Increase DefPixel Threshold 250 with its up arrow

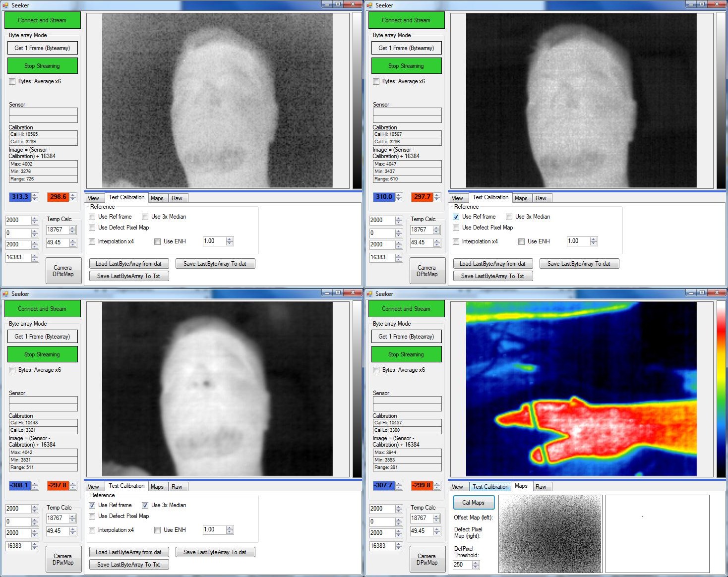click(476, 562)
